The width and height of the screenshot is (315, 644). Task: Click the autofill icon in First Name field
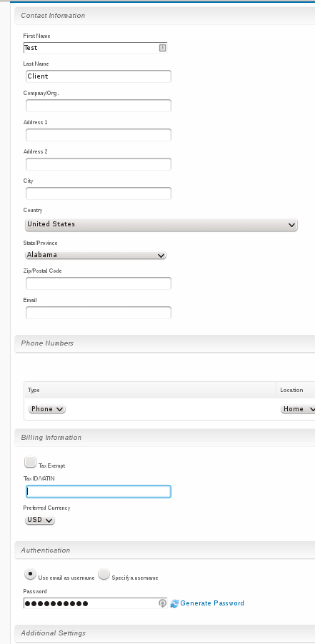click(163, 48)
